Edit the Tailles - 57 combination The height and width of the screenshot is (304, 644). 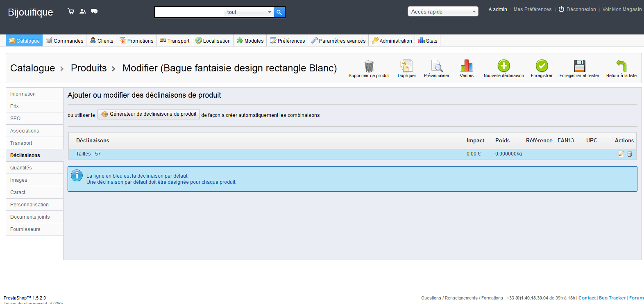(x=621, y=154)
